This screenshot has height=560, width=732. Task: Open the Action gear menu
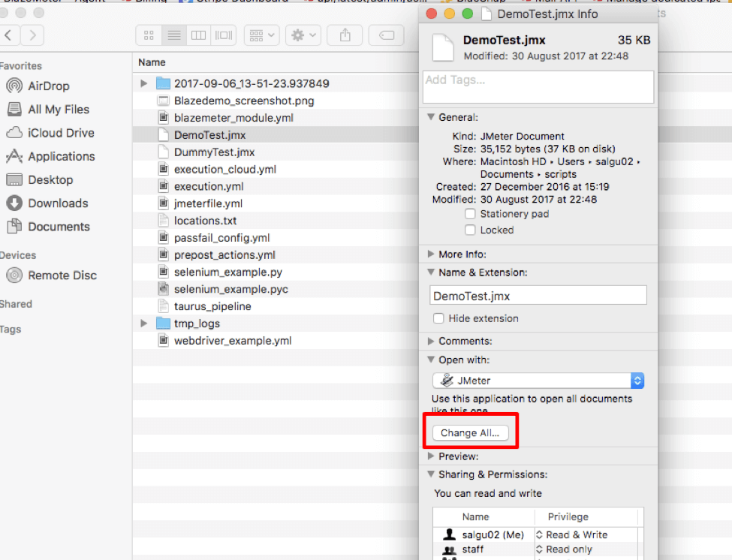pyautogui.click(x=304, y=35)
